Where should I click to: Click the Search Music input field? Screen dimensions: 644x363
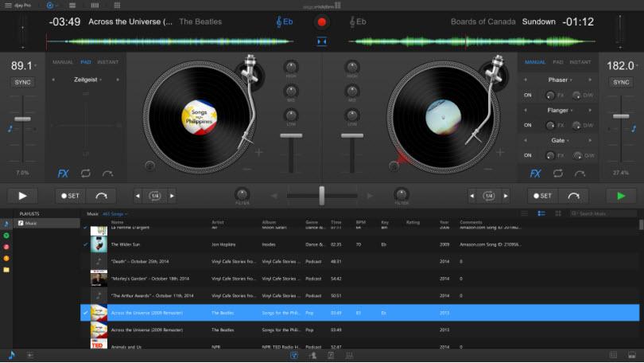click(603, 213)
